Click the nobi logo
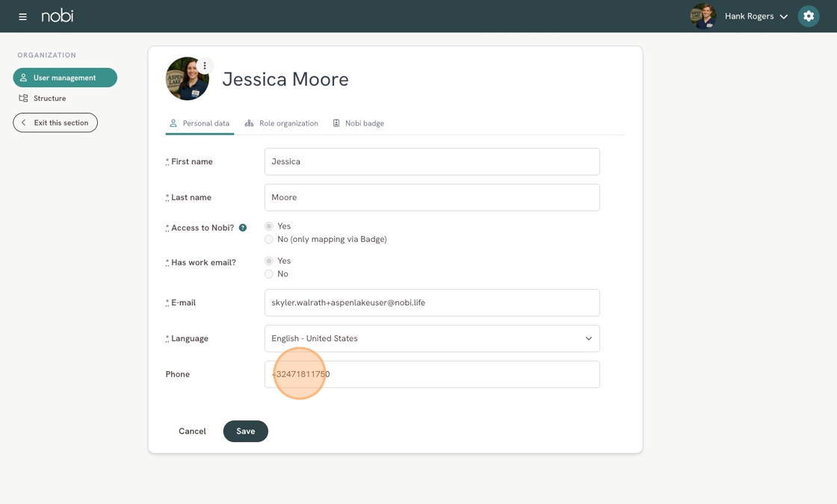Image resolution: width=837 pixels, height=504 pixels. [58, 16]
